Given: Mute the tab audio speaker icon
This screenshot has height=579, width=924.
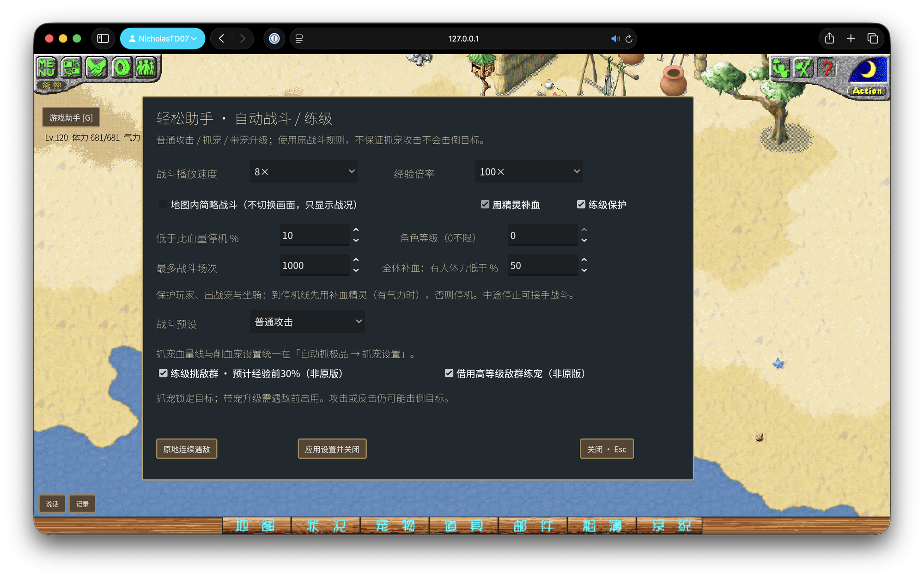Looking at the screenshot, I should (615, 39).
